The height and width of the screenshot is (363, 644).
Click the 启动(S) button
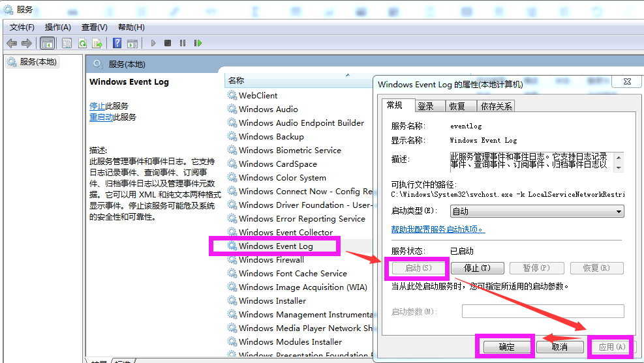(418, 269)
